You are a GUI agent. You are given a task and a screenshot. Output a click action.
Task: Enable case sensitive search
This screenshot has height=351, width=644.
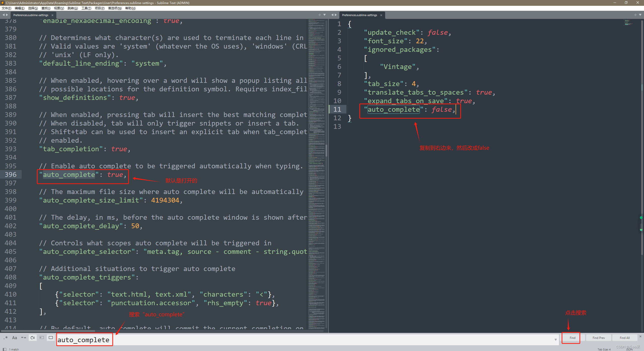tap(14, 338)
